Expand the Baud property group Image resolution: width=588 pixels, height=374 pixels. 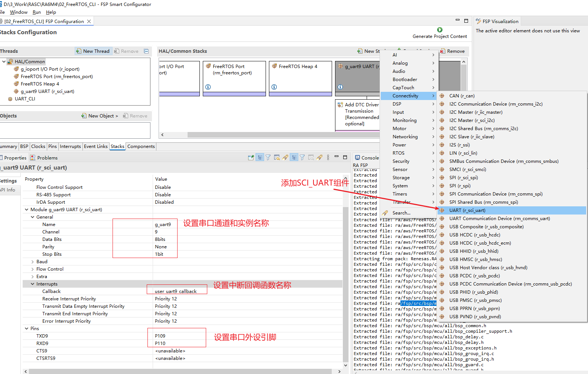[33, 262]
